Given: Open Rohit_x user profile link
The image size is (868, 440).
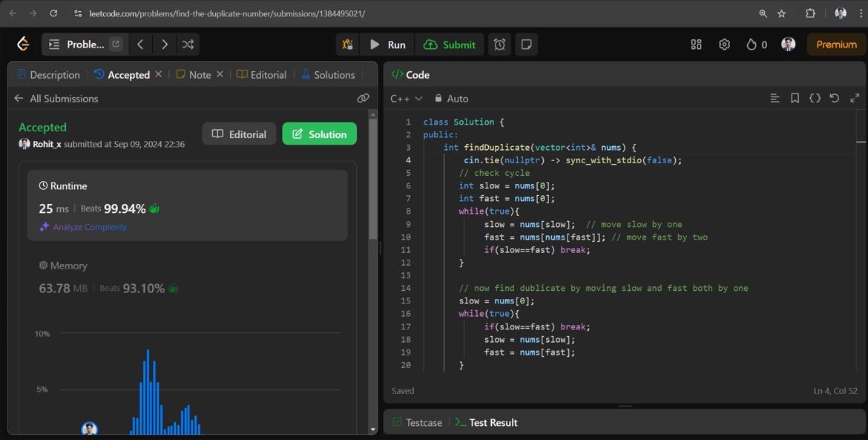Looking at the screenshot, I should [47, 144].
